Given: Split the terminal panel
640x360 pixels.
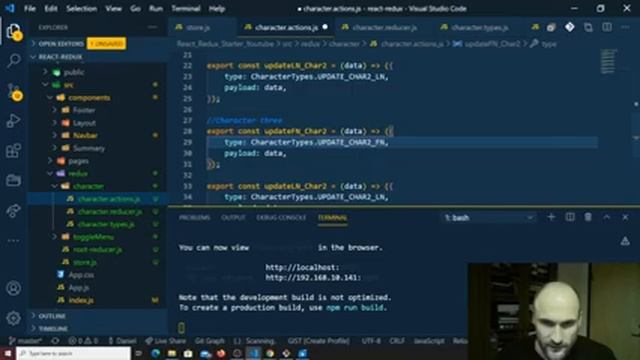Looking at the screenshot, I should point(570,217).
